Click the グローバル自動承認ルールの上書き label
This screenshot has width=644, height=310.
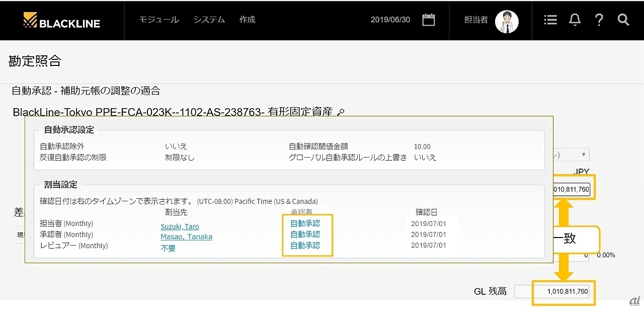[347, 158]
